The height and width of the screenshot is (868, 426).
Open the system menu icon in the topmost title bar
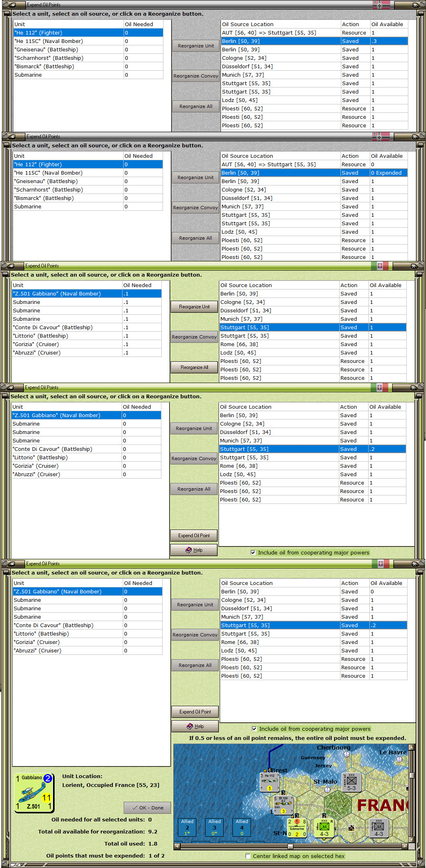[12, 5]
